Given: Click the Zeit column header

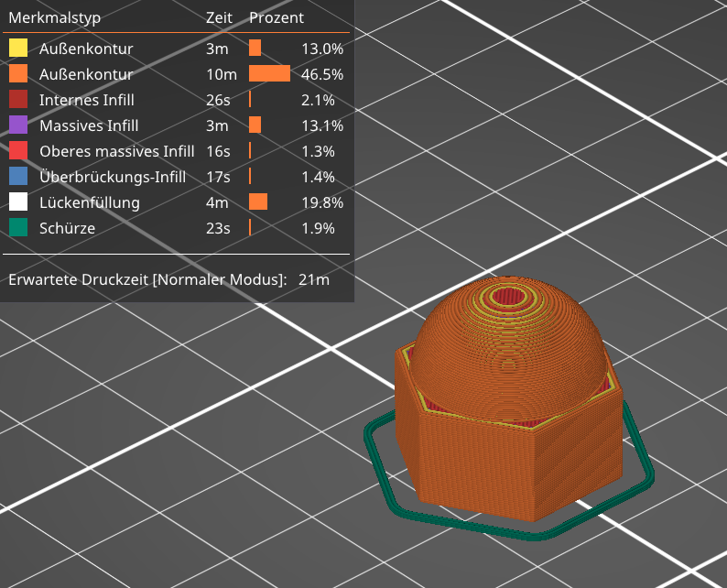Looking at the screenshot, I should tap(219, 17).
